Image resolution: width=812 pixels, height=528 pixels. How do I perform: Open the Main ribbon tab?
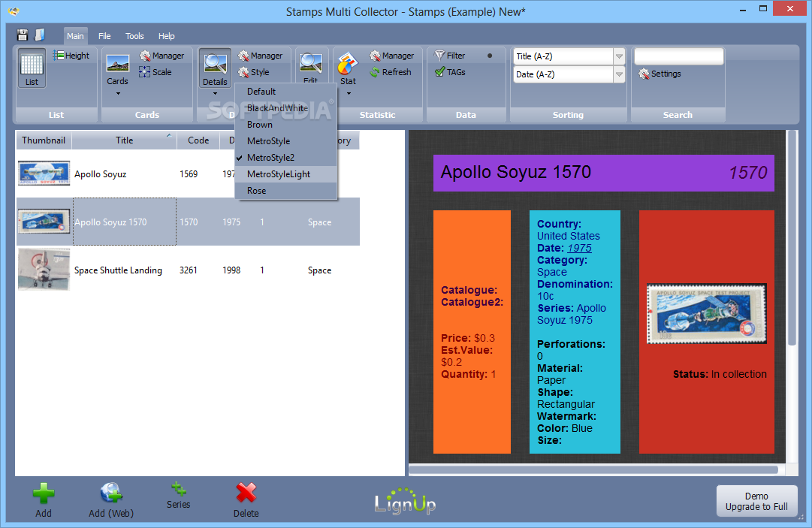pos(75,36)
